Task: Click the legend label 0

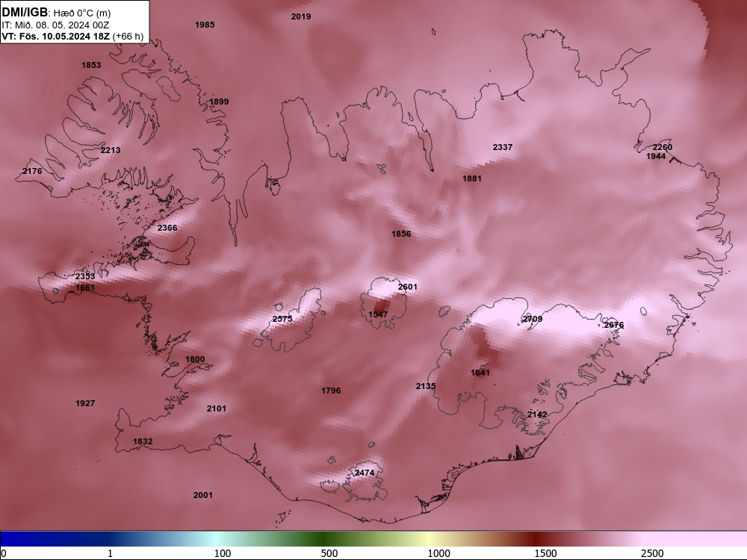Action: tap(4, 553)
